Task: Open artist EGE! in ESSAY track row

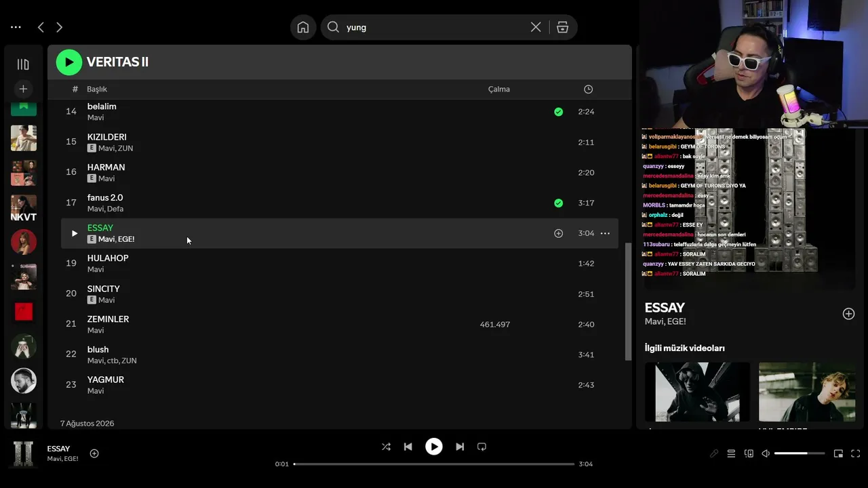Action: (126, 239)
